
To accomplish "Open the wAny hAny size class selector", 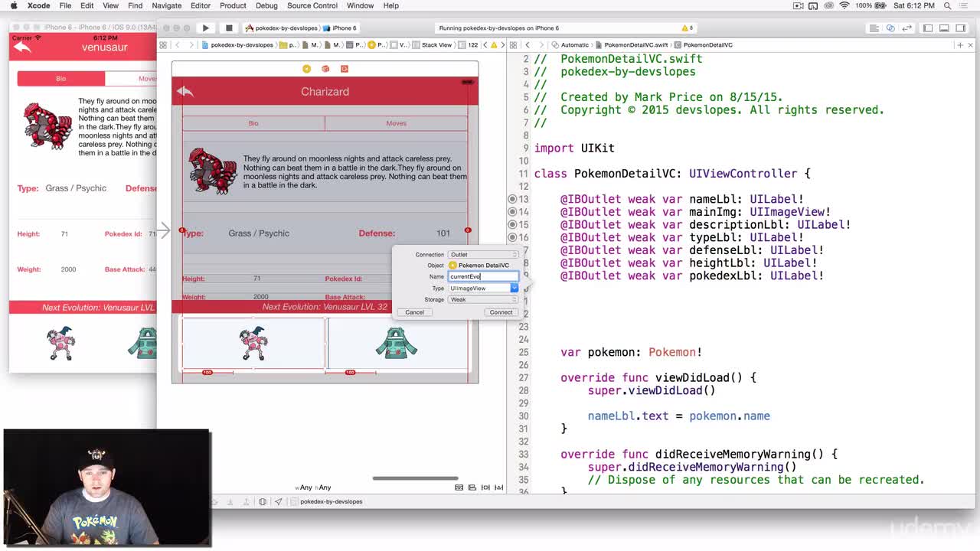I will tap(314, 487).
